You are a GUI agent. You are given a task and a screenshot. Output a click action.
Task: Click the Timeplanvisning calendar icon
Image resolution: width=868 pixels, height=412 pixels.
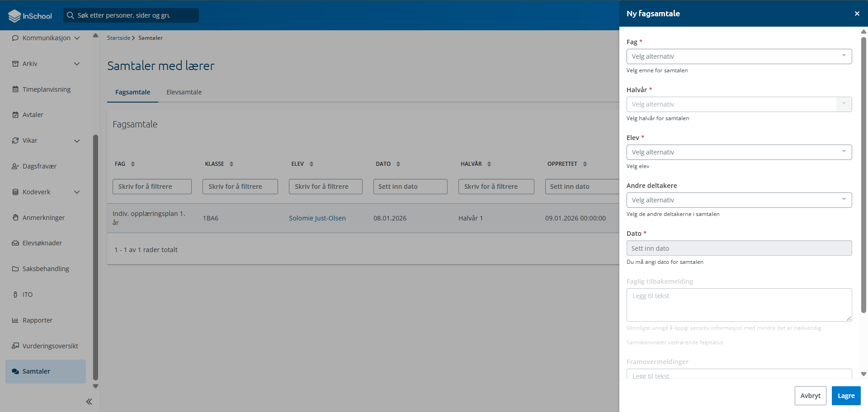point(15,89)
